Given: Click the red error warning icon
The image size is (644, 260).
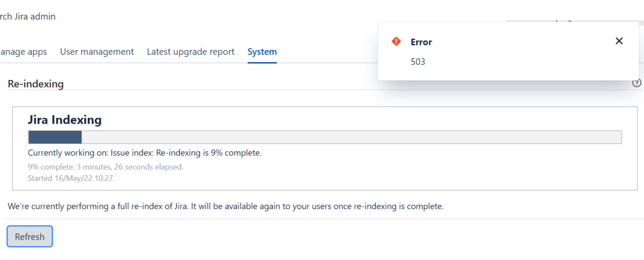Looking at the screenshot, I should [x=396, y=41].
